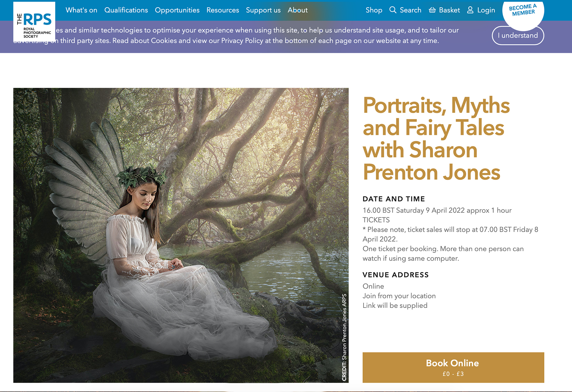Screen dimensions: 572x392
Task: Click the login person icon
Action: [x=470, y=10]
